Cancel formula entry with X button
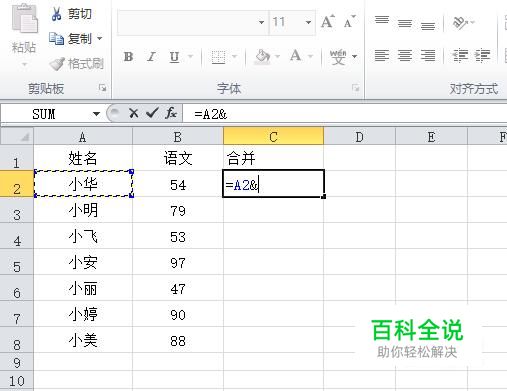The height and width of the screenshot is (391, 507). click(x=134, y=114)
